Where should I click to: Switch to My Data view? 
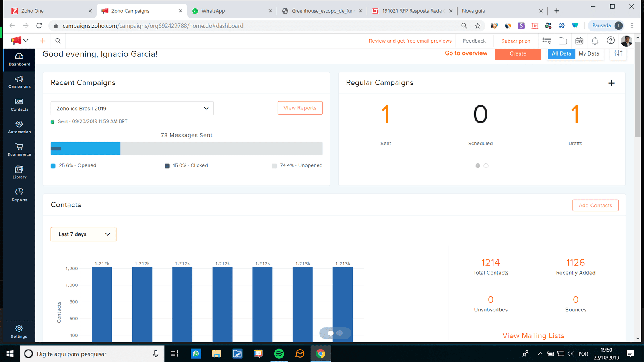tap(589, 53)
